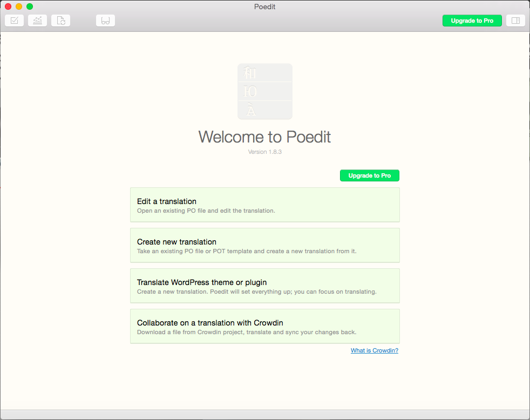Screen dimensions: 530x420
Task: Start Collaborate on a translation with Crowdin
Action: [x=265, y=326]
